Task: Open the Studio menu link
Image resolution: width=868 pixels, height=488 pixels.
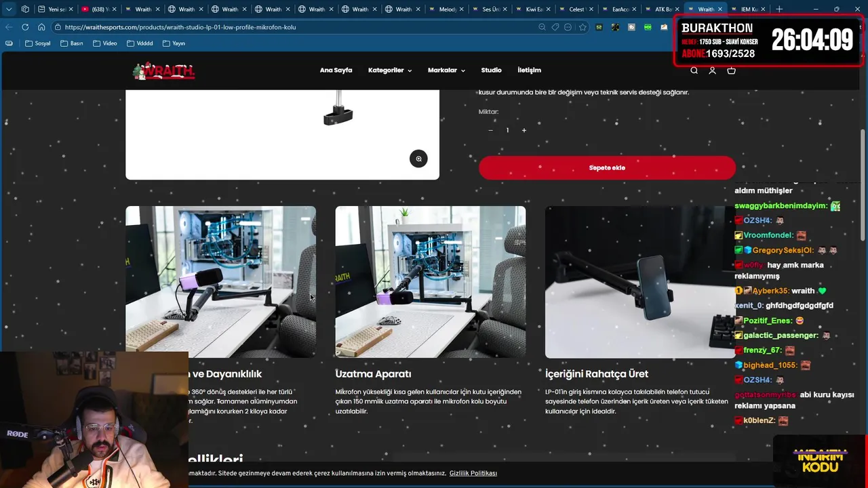Action: tap(491, 70)
